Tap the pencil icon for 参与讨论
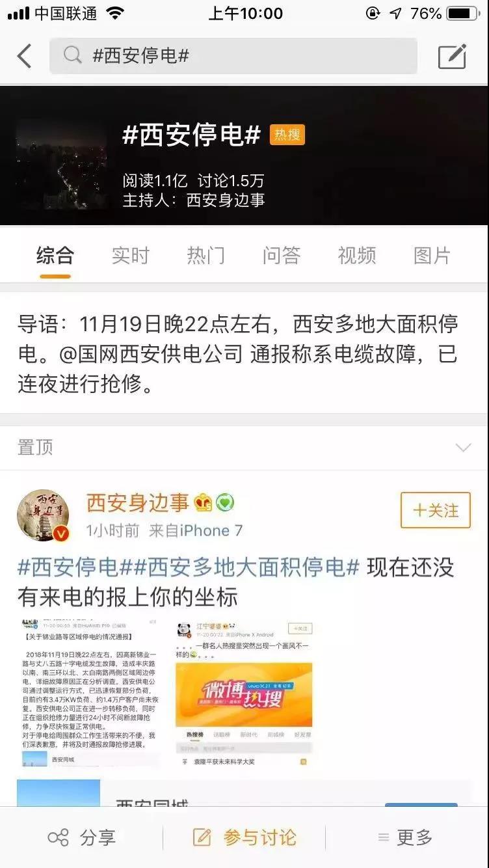The height and width of the screenshot is (868, 489). [202, 837]
